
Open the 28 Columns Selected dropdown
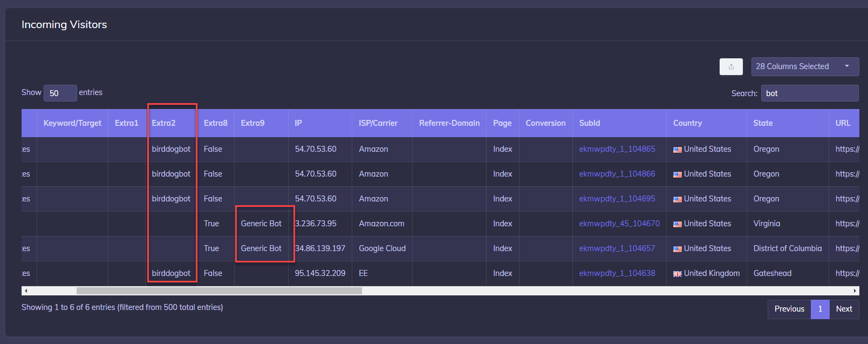tap(804, 66)
